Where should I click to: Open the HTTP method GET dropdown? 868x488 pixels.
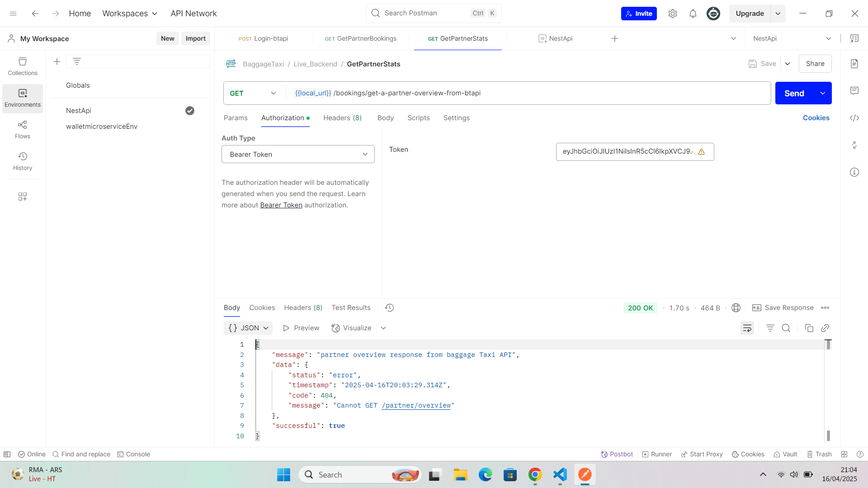(x=253, y=93)
